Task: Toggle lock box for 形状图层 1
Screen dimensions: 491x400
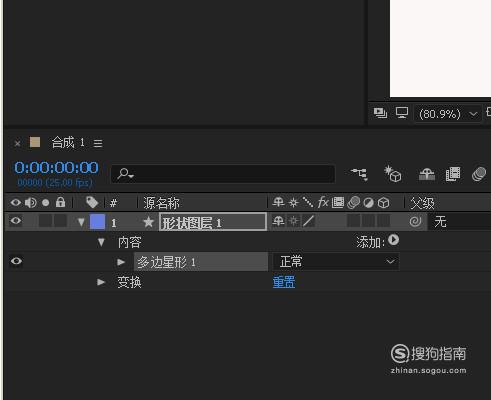Action: 60,221
